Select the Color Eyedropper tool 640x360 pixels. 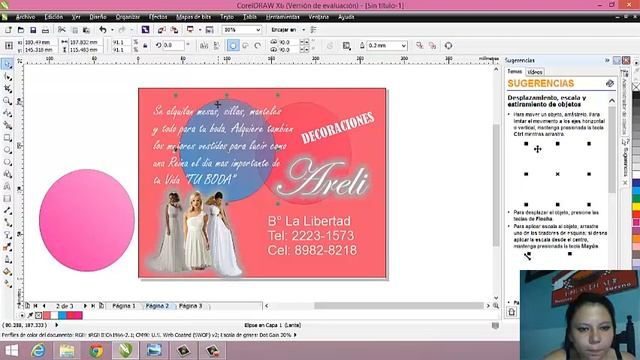pyautogui.click(x=7, y=247)
